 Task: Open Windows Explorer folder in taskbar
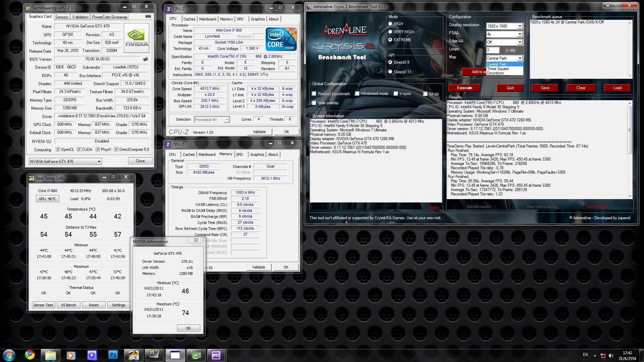tap(50, 355)
